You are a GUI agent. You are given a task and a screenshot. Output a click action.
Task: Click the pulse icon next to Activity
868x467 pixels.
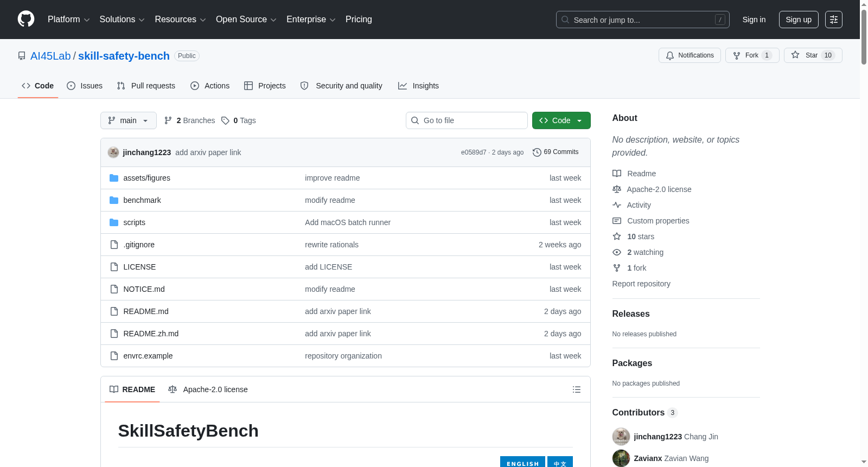pyautogui.click(x=617, y=205)
